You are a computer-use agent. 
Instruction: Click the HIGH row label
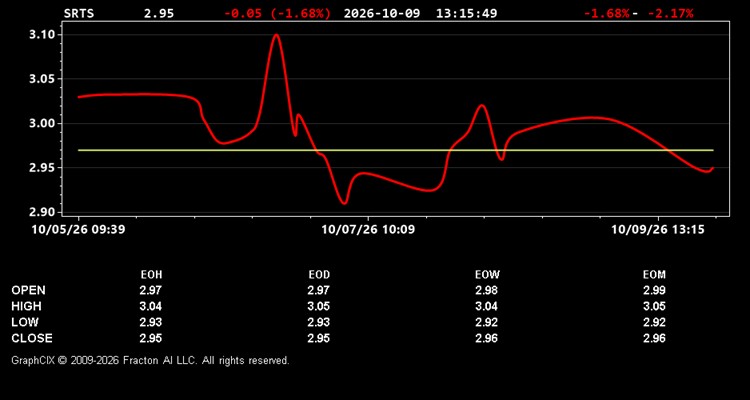pyautogui.click(x=26, y=306)
